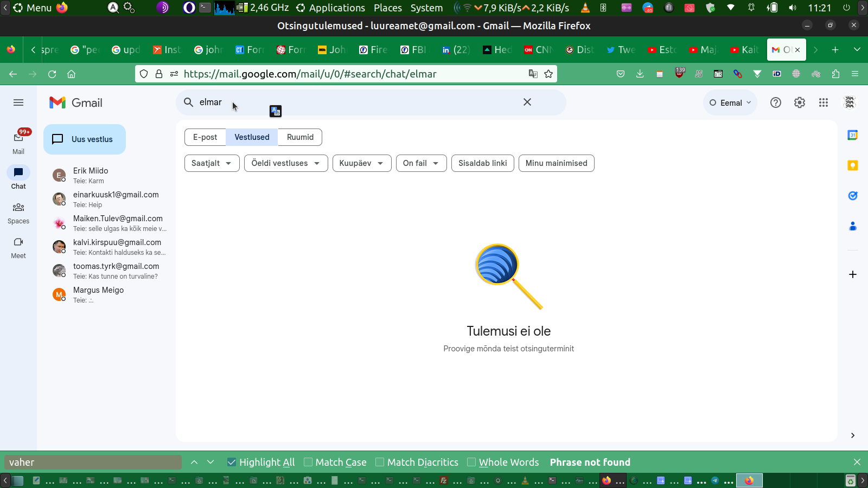The width and height of the screenshot is (868, 488).
Task: Focus the Gmail search field
Action: coord(358,102)
